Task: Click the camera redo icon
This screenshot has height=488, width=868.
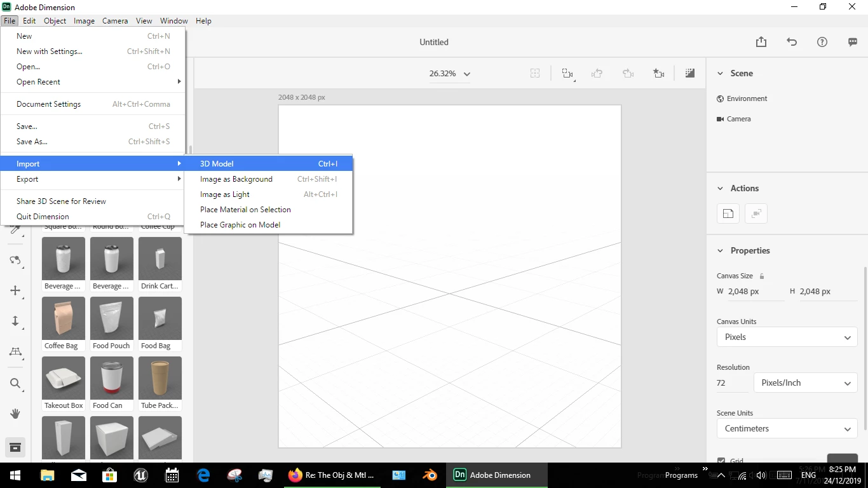Action: 628,74
